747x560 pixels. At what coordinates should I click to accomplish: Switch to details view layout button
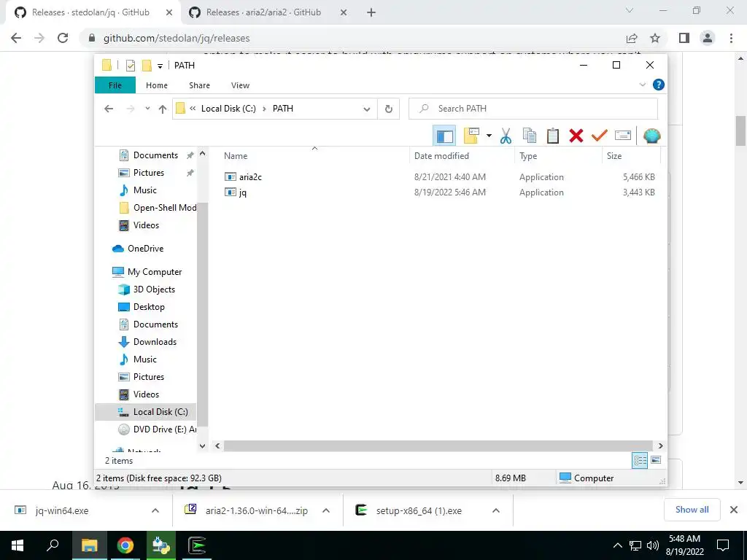640,460
